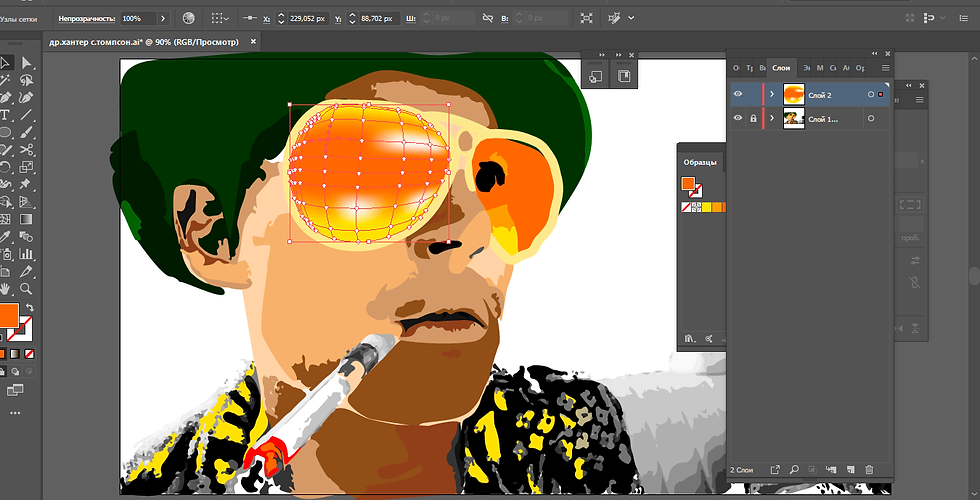Select the Lasso tool
The height and width of the screenshot is (500, 980).
tap(26, 81)
